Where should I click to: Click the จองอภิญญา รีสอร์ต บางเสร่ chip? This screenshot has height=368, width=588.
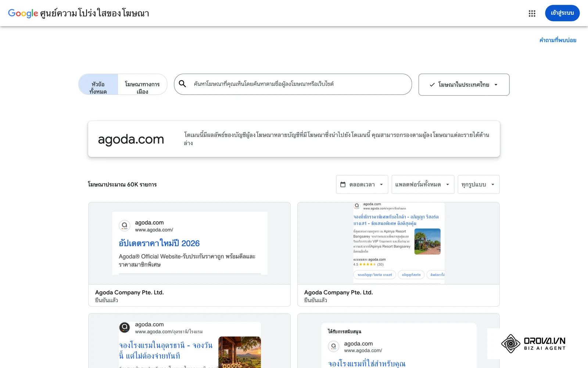pyautogui.click(x=374, y=275)
